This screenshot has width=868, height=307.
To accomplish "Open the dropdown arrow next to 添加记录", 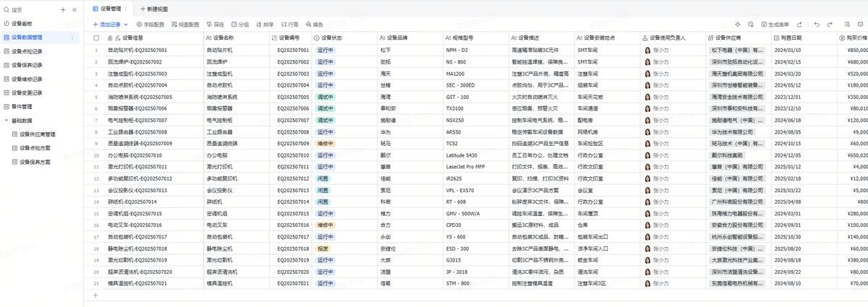I will pyautogui.click(x=126, y=24).
